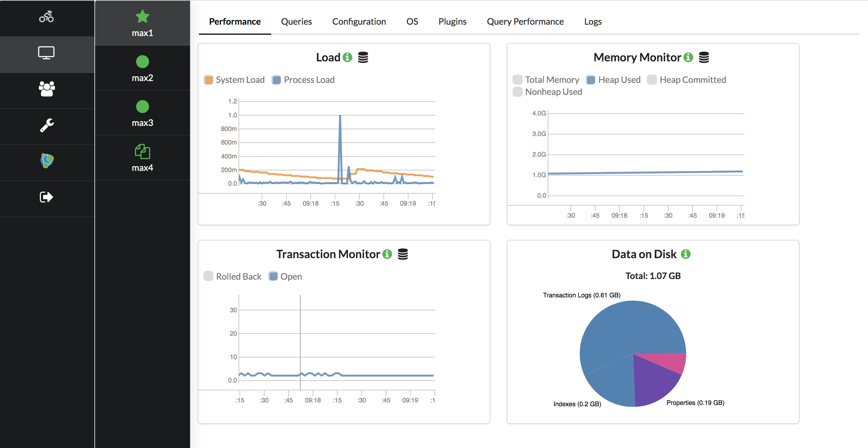Click the Load chart info icon
The width and height of the screenshot is (868, 448).
coord(347,57)
